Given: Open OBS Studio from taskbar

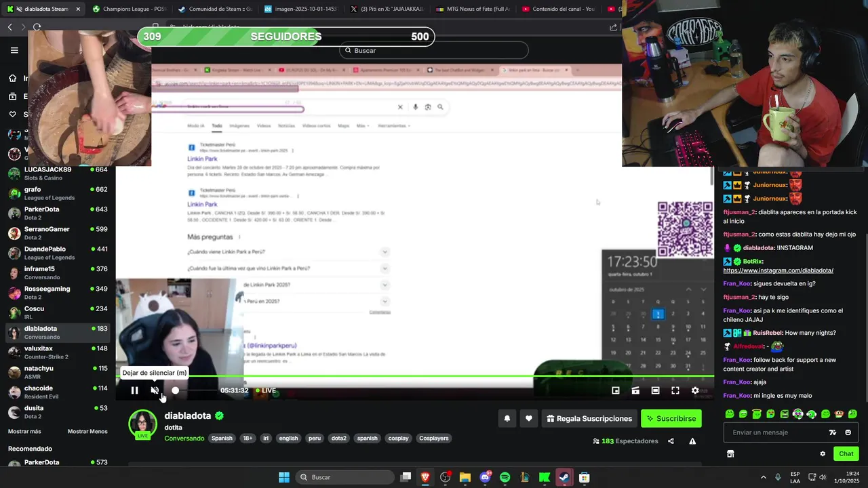Looking at the screenshot, I should click(x=445, y=477).
